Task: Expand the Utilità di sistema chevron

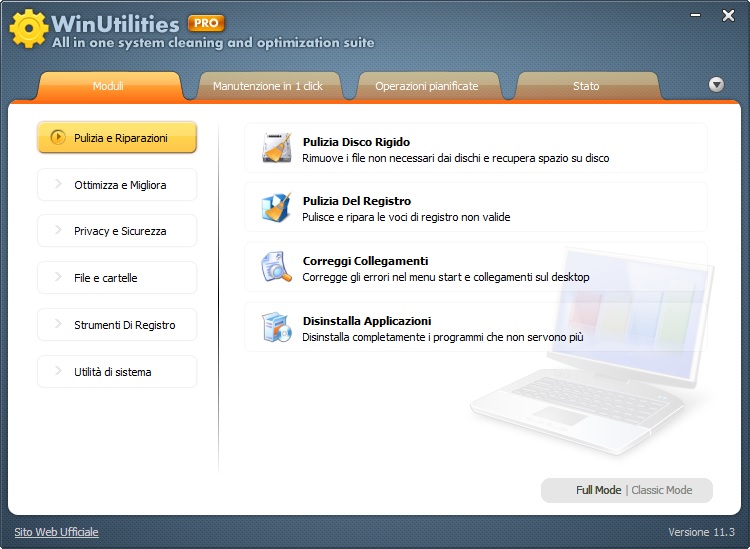Action: pyautogui.click(x=58, y=371)
